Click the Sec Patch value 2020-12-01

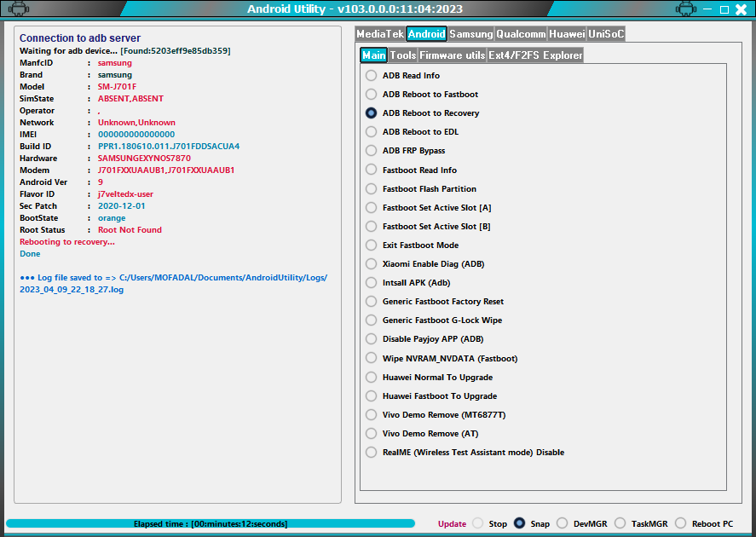[122, 206]
